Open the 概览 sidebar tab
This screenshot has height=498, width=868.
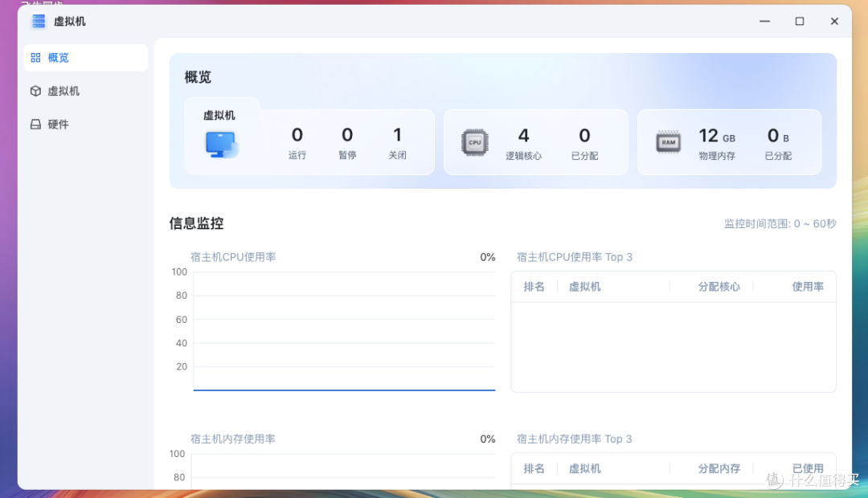(x=86, y=58)
